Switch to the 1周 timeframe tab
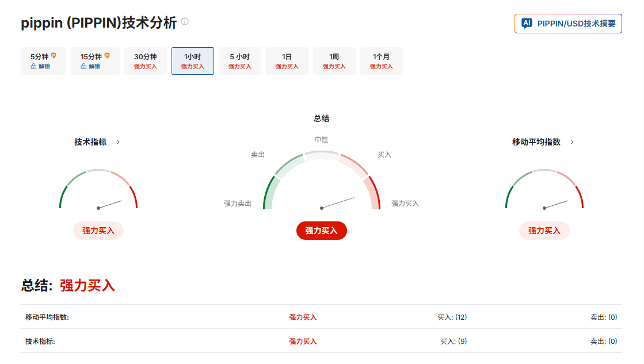The height and width of the screenshot is (364, 644). tap(334, 61)
